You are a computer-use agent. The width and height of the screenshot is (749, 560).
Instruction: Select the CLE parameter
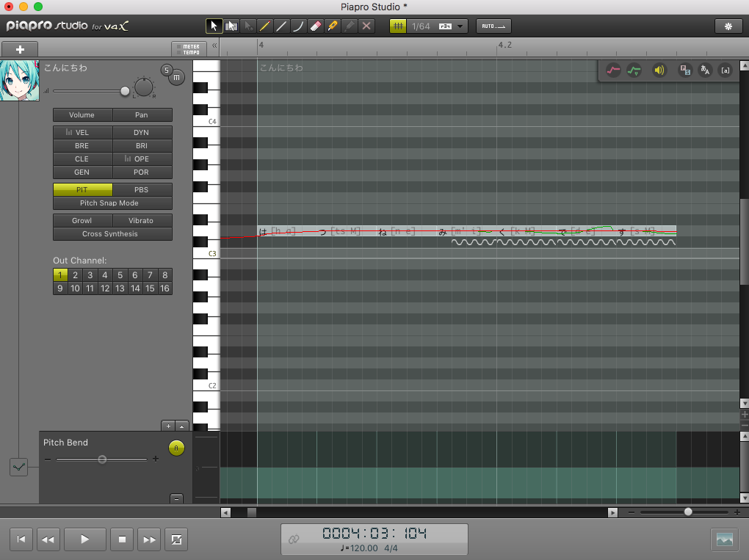pos(83,159)
